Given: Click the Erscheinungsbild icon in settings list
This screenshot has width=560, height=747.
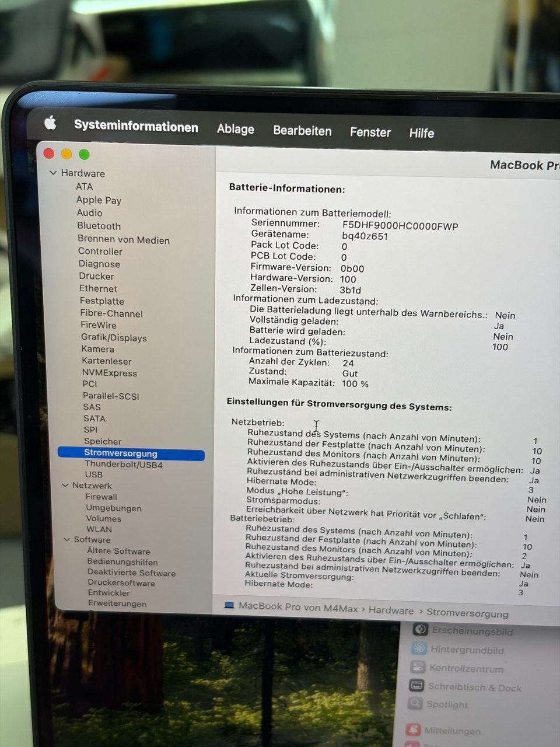Looking at the screenshot, I should pos(420,629).
